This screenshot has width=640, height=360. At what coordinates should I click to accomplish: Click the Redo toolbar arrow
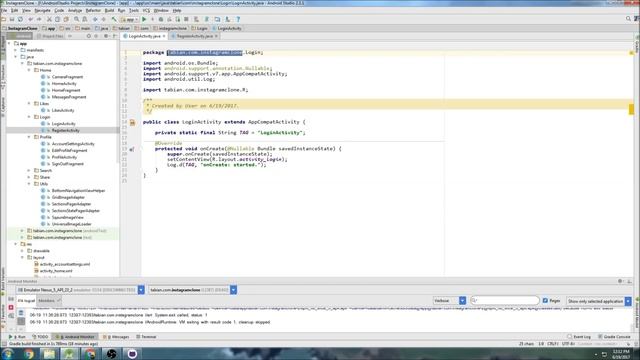pyautogui.click(x=39, y=19)
